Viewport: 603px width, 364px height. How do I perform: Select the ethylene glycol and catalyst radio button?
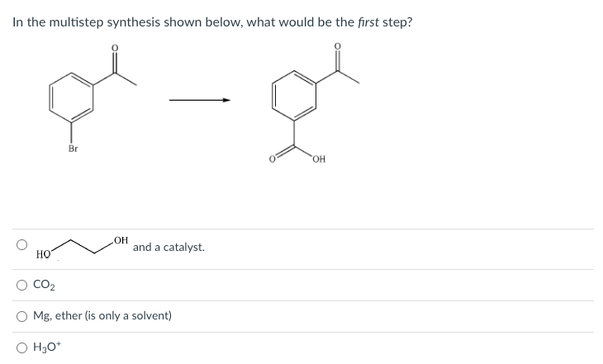22,245
